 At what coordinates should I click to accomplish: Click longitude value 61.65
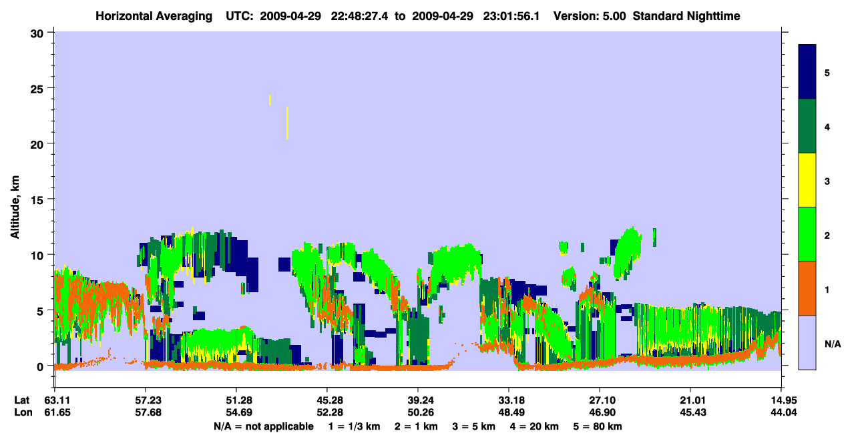[x=57, y=413]
